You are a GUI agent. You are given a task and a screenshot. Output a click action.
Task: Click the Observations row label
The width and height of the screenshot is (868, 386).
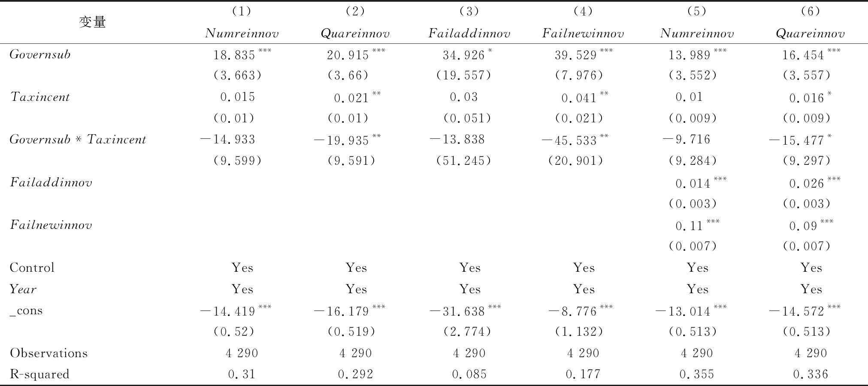click(48, 353)
